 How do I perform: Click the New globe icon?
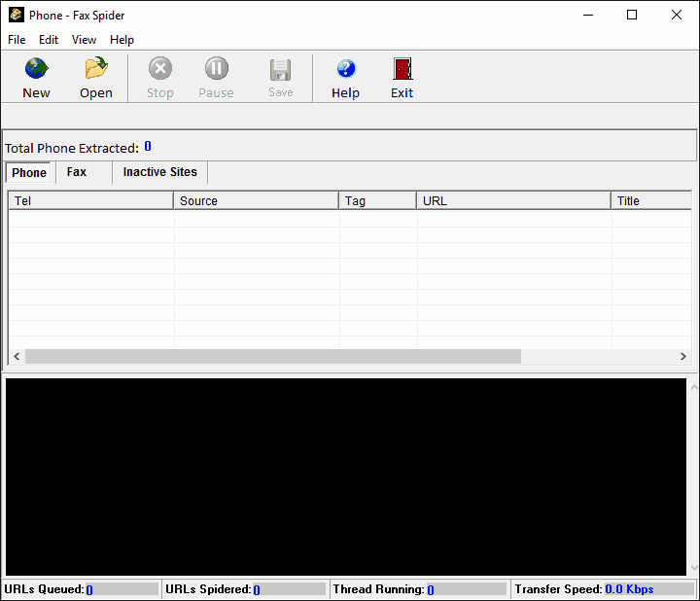[36, 68]
